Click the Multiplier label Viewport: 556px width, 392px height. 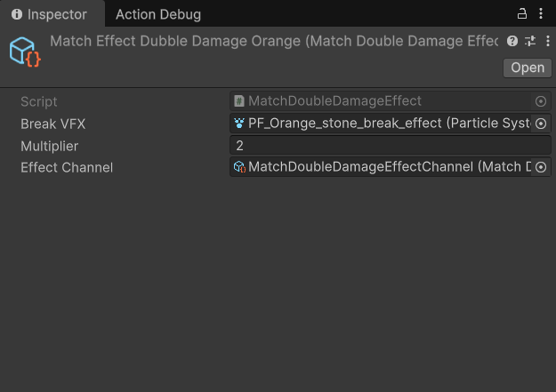(x=49, y=146)
